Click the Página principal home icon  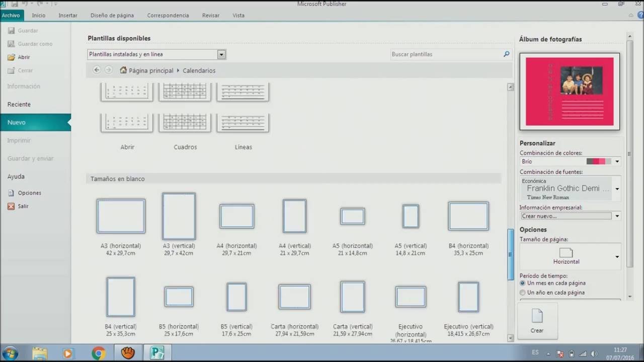tap(123, 70)
